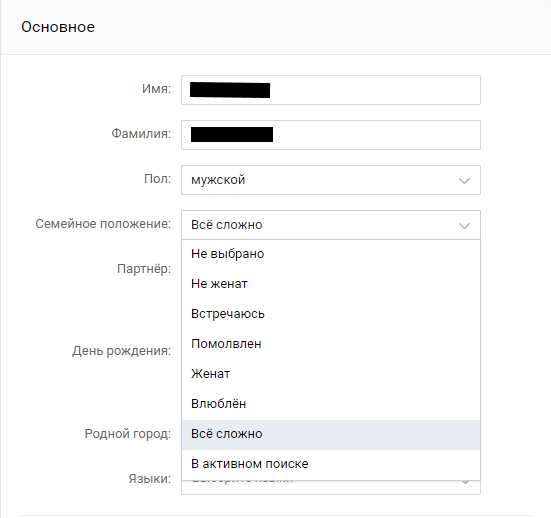Screen dimensions: 551x518
Task: Click the День рождения label
Action: [122, 351]
